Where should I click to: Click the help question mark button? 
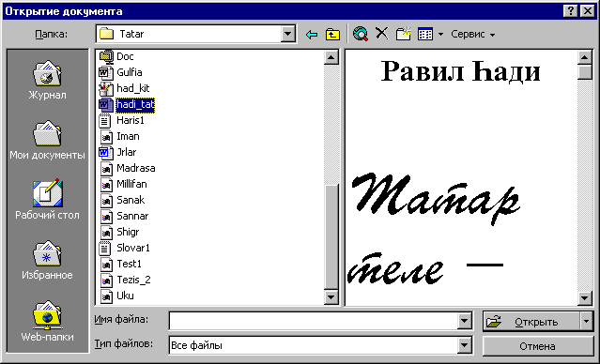pos(571,10)
